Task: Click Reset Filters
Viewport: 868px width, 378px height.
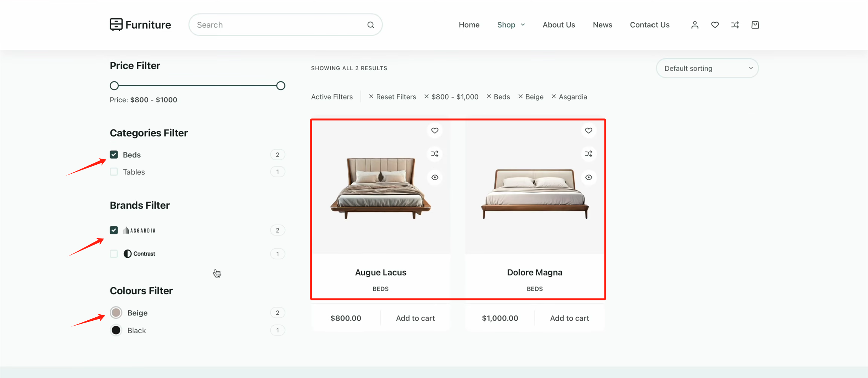Action: pos(393,97)
